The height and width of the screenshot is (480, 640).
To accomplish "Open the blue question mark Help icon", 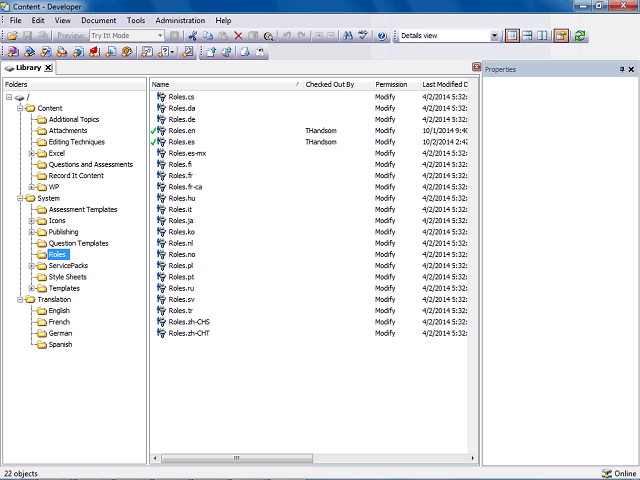I will point(382,36).
